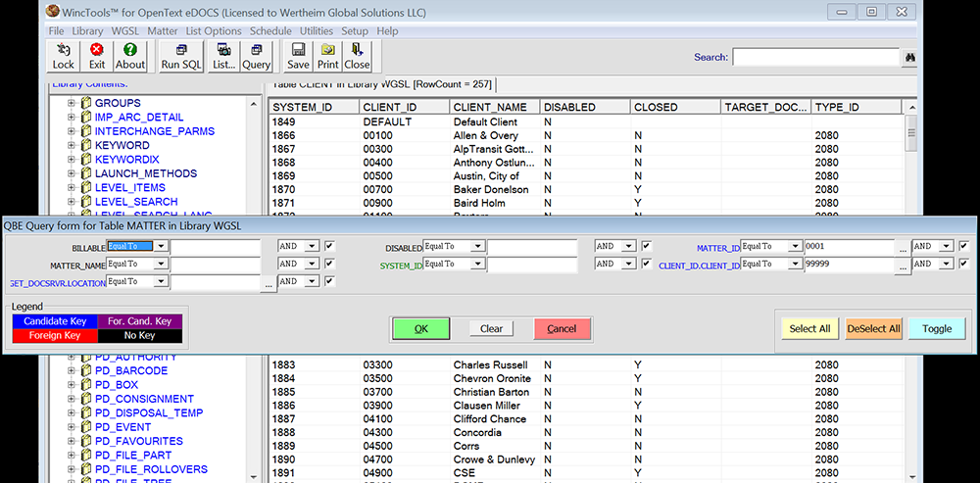Open the AND dropdown for BILLABLE row
The image size is (980, 483).
[x=312, y=246]
